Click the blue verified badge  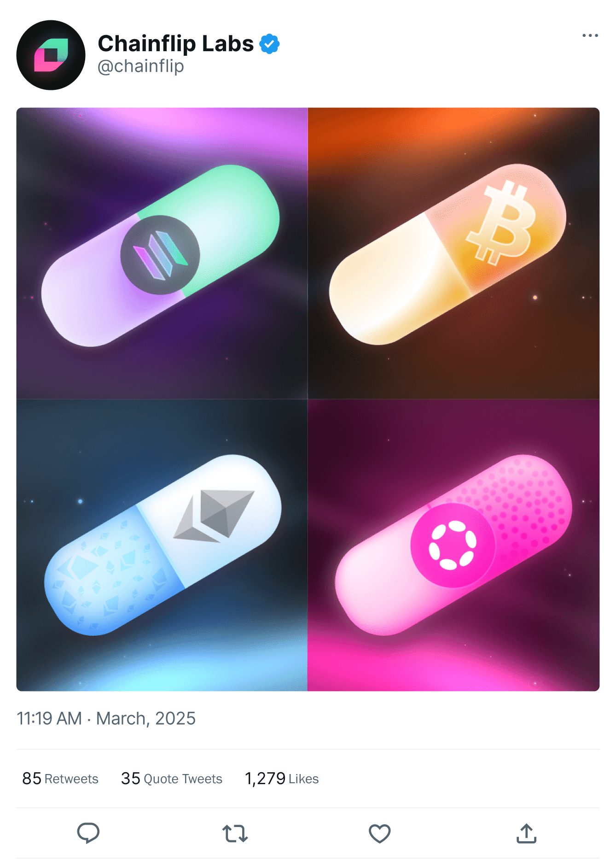click(269, 44)
